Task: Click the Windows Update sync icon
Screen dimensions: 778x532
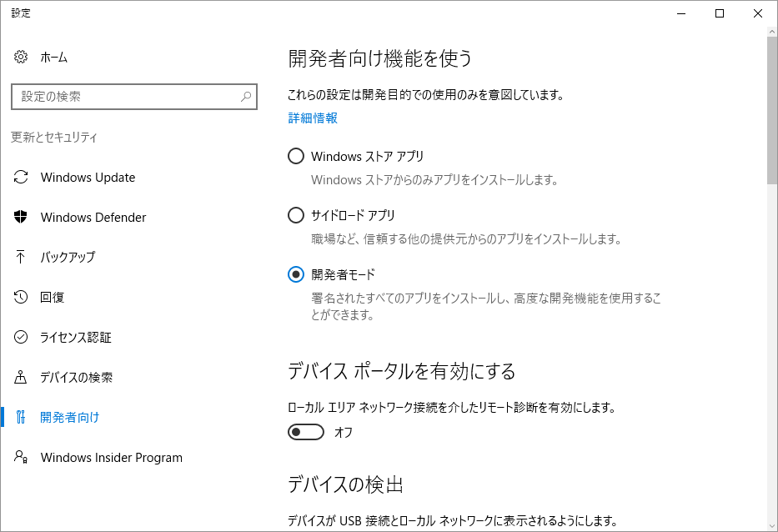Action: [21, 177]
